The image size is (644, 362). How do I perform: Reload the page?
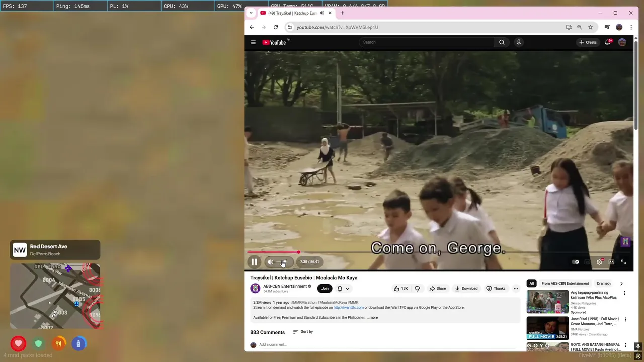point(276,27)
